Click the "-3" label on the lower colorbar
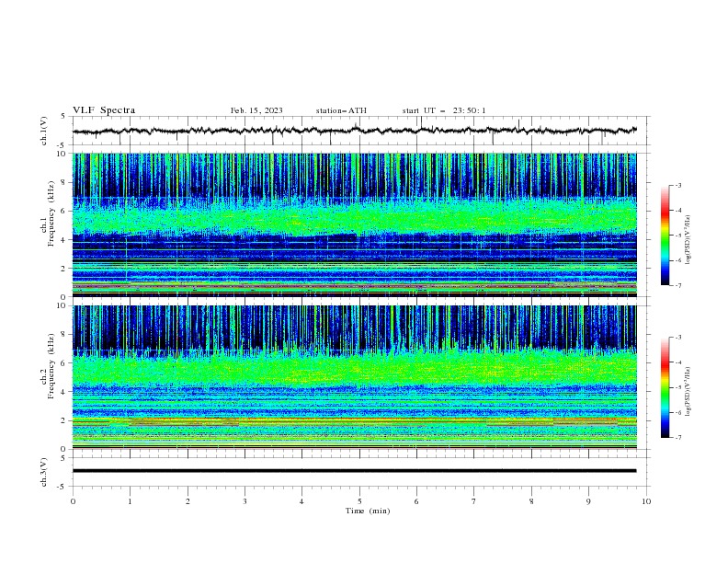The width and height of the screenshot is (728, 563). tap(677, 338)
